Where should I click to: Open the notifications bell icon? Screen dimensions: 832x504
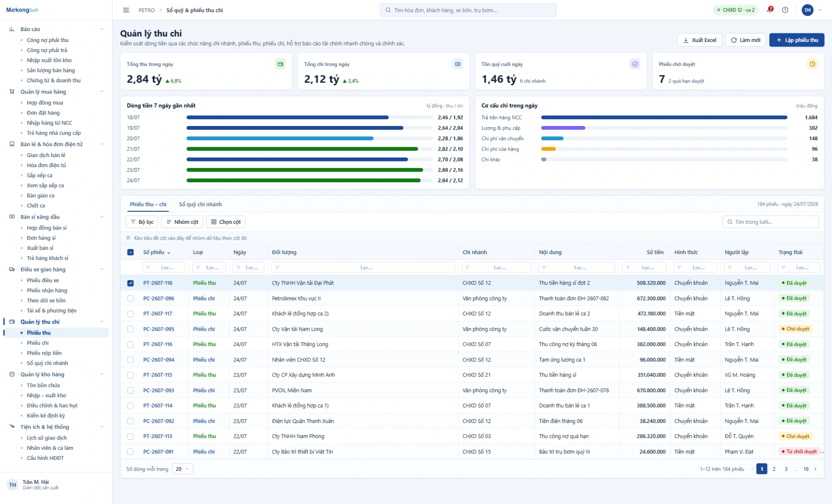tap(770, 10)
